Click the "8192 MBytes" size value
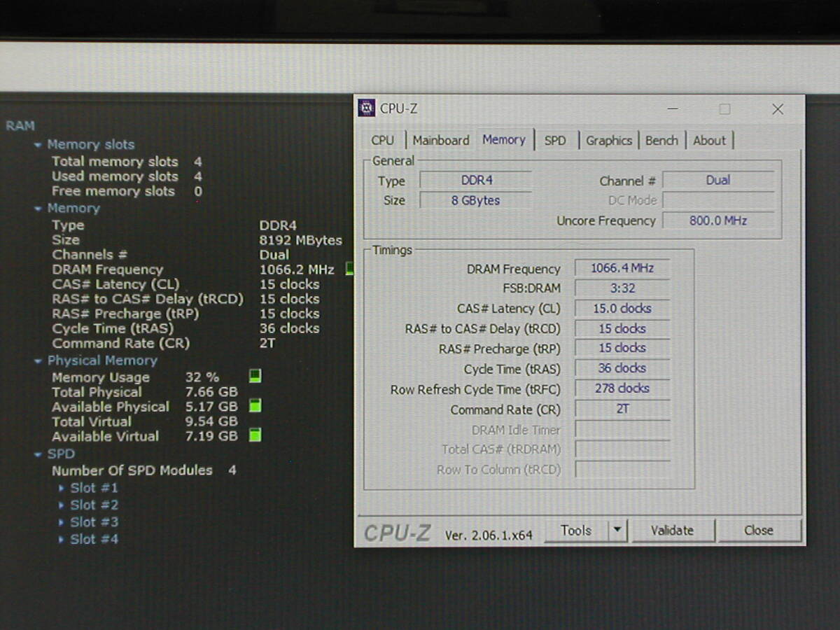The width and height of the screenshot is (840, 630). tap(301, 240)
